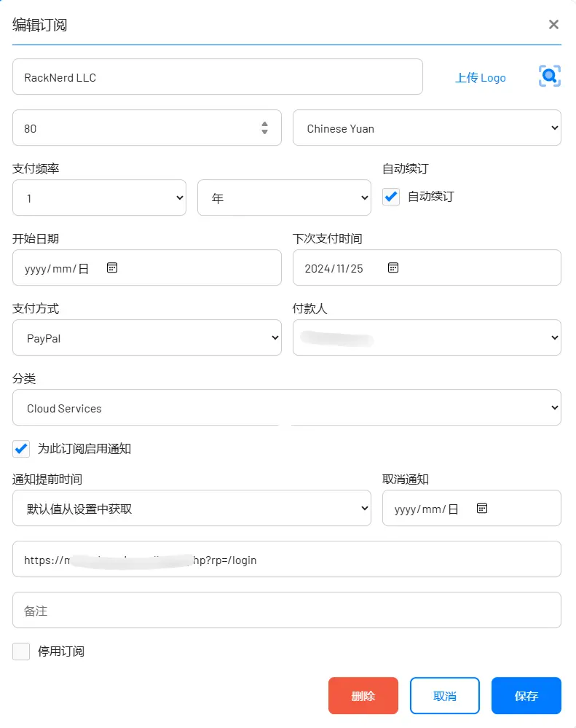
Task: Click the cancel button
Action: pos(444,695)
